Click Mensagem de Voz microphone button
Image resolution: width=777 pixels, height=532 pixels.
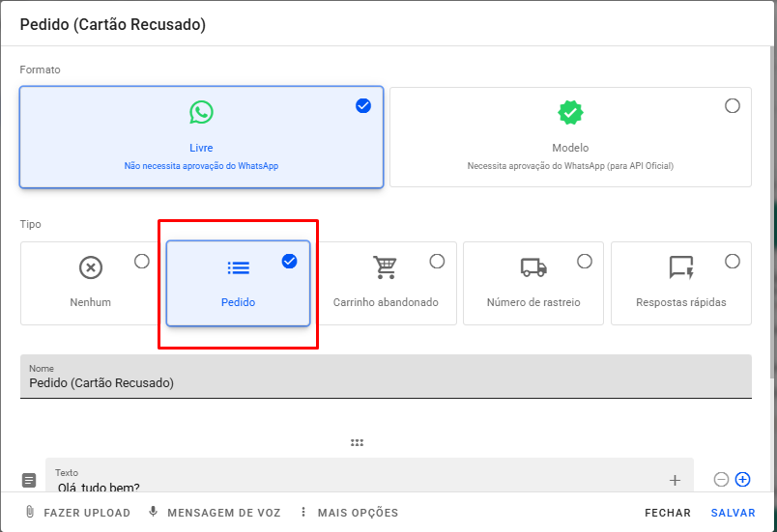(216, 513)
